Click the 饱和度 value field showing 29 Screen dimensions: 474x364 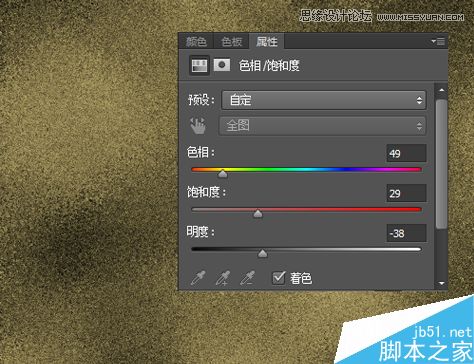[406, 193]
